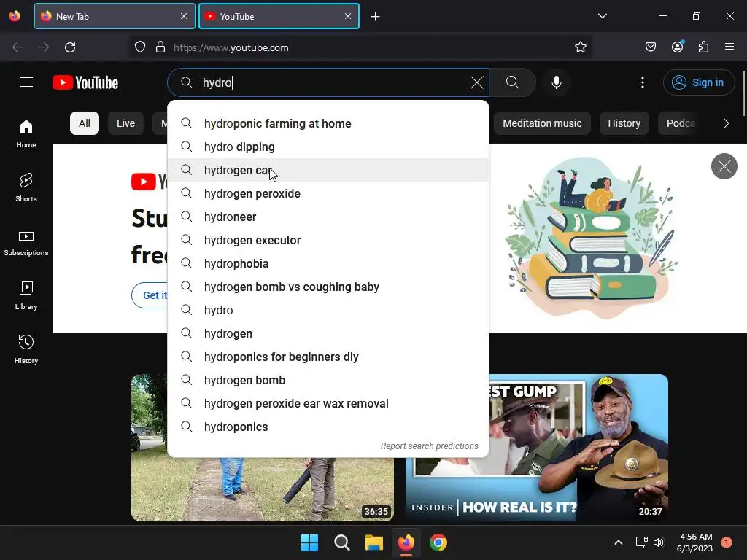The image size is (747, 560).
Task: Choose the plain hydrogen bomb suggestion
Action: (328, 380)
